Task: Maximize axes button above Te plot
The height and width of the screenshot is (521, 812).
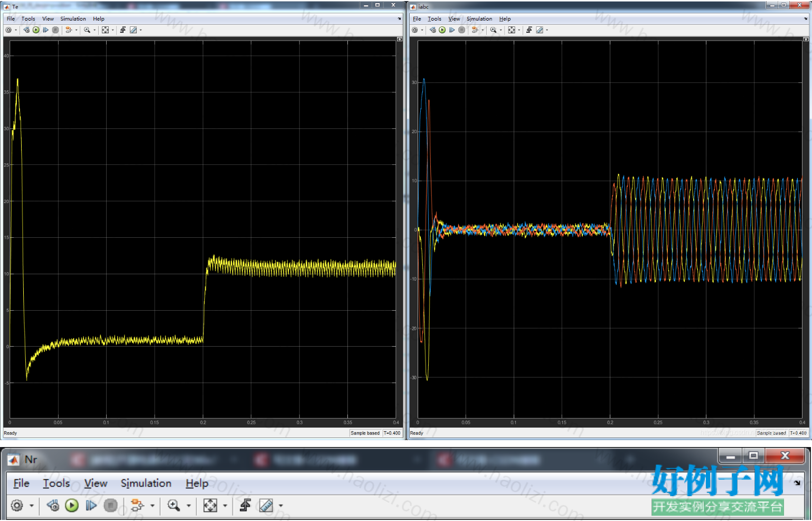Action: coord(400,39)
